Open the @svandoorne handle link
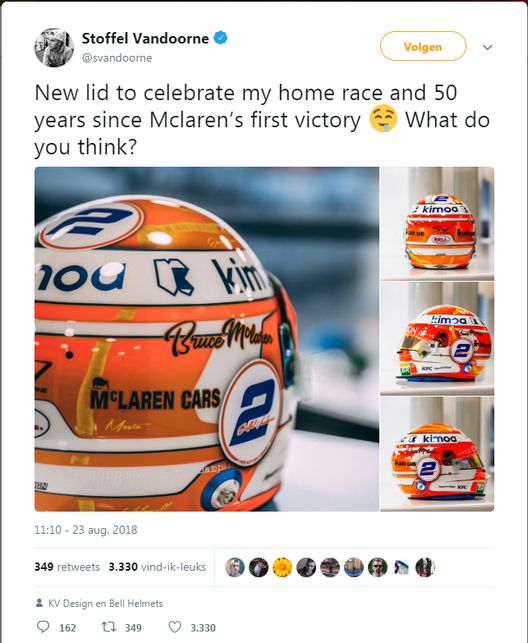The image size is (528, 643). tap(117, 58)
